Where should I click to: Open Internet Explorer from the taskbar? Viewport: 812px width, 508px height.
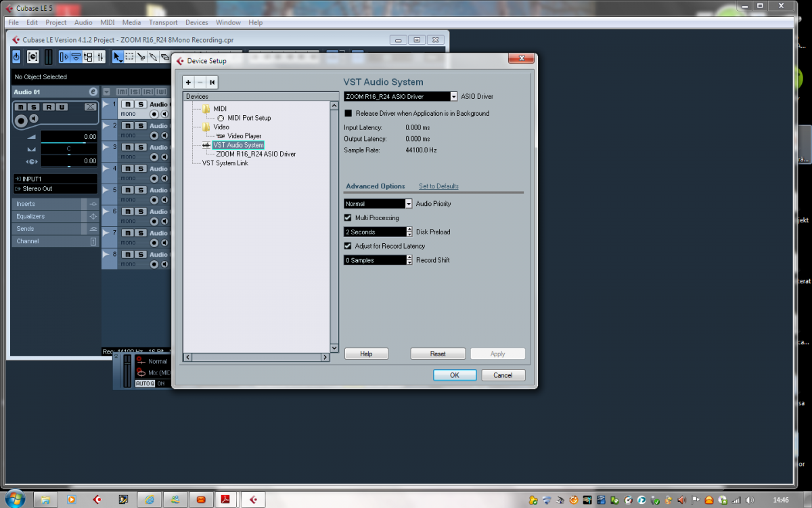pos(150,500)
